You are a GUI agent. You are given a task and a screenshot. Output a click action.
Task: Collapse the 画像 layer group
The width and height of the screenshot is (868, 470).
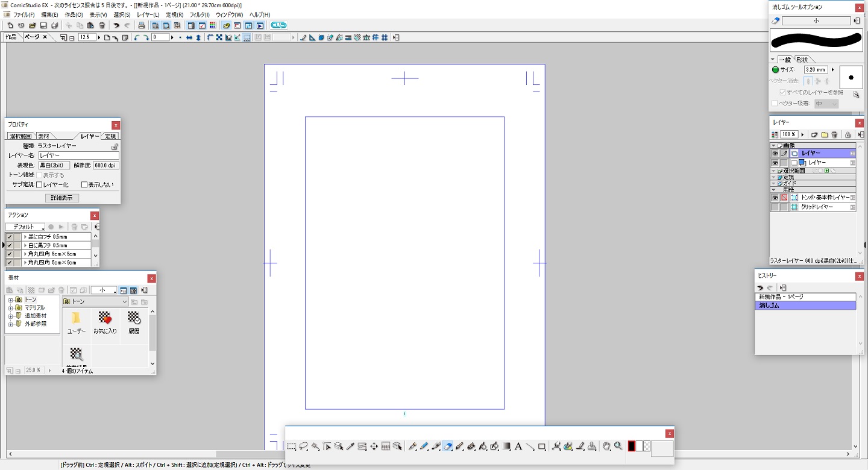point(773,146)
